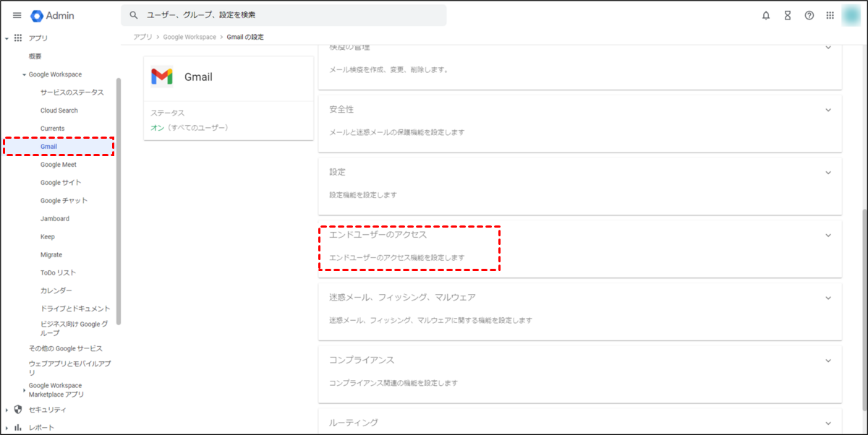Click メール検疫を作成、変更、削除します text
Viewport: 868px width, 435px height.
388,70
